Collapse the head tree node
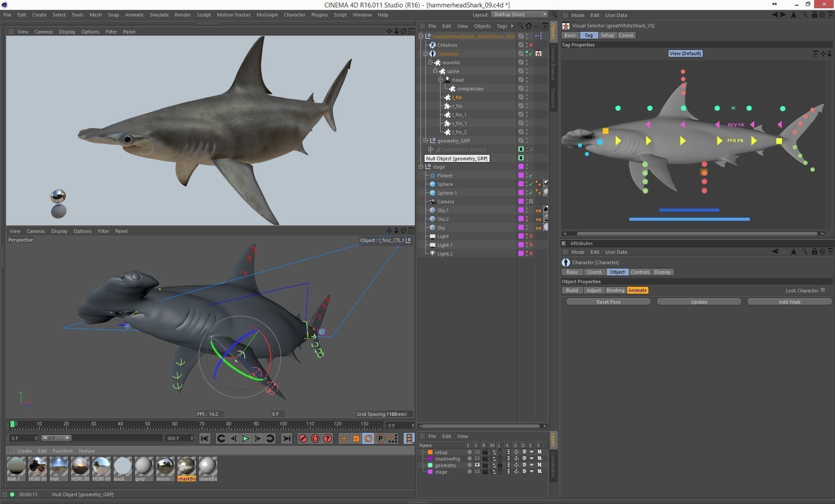The image size is (835, 504). coord(440,80)
